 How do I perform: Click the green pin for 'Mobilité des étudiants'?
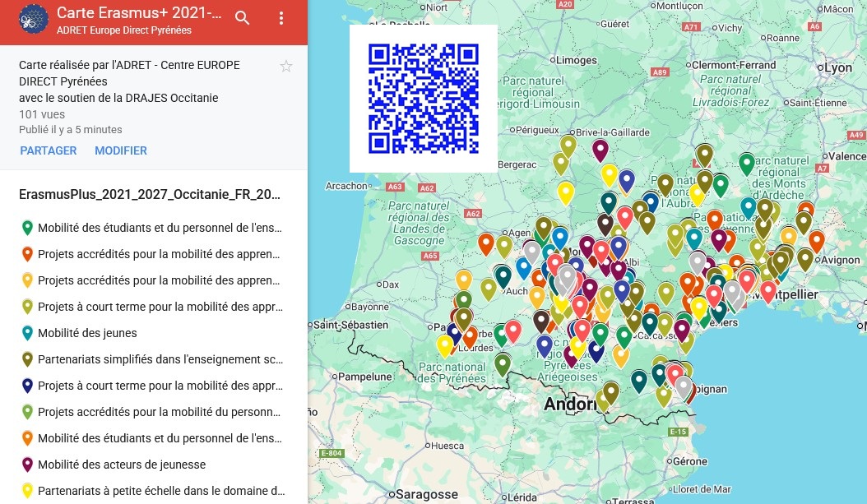click(27, 228)
